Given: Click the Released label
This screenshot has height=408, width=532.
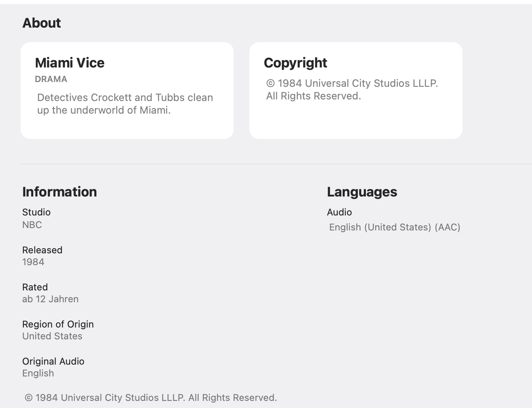Looking at the screenshot, I should point(42,250).
